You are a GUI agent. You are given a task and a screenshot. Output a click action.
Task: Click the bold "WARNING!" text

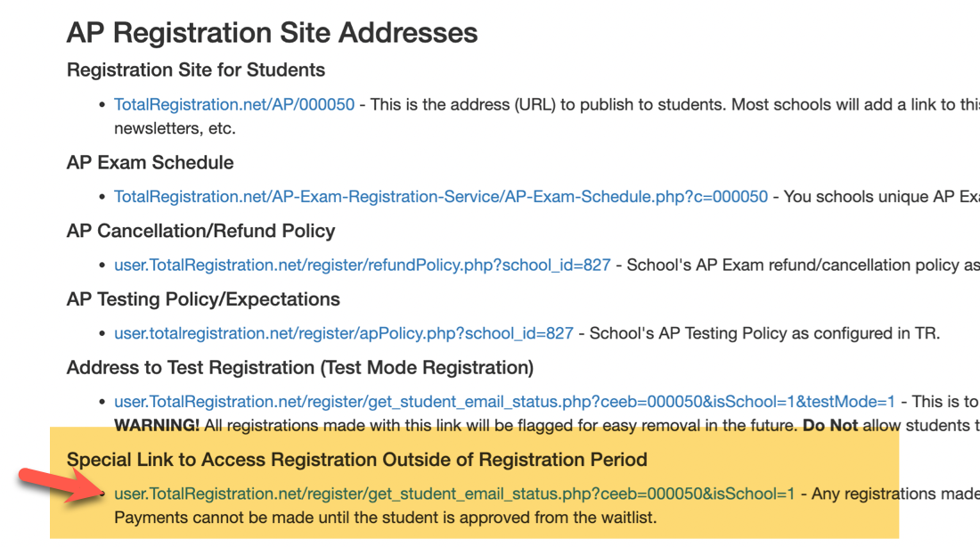click(x=157, y=426)
